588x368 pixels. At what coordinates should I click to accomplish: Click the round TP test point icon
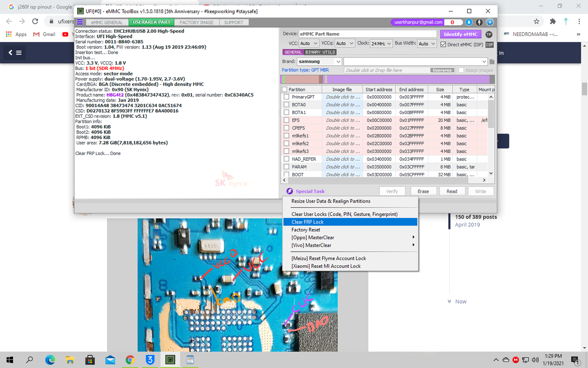point(489,34)
